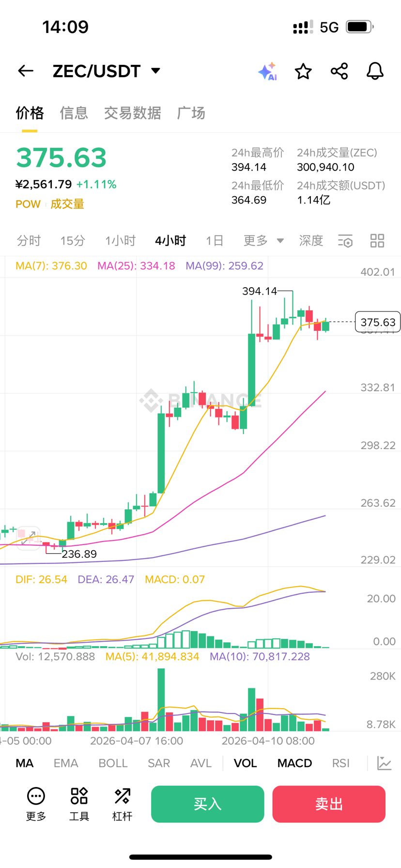The image size is (401, 868).
Task: Open chart settings icon beside 深度
Action: (x=345, y=241)
